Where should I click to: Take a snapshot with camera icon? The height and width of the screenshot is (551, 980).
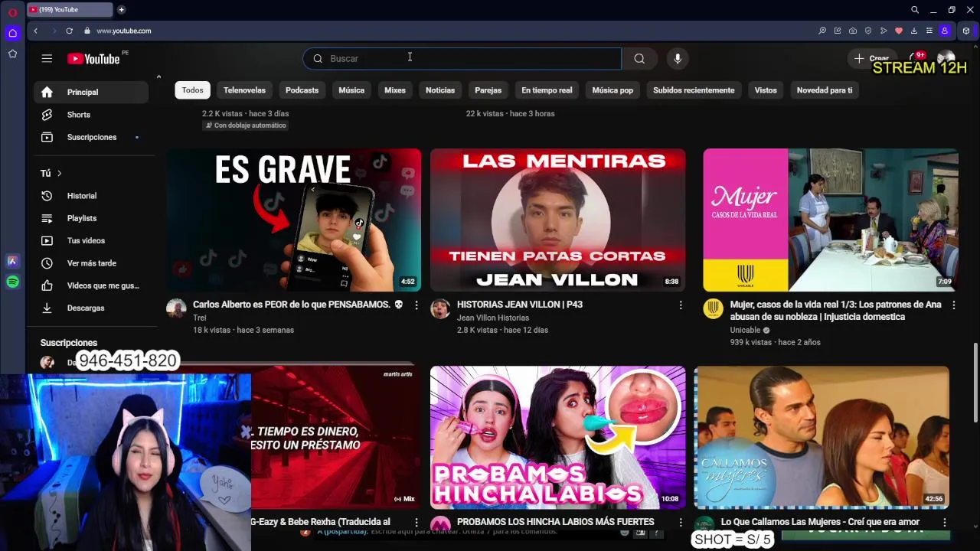pyautogui.click(x=853, y=31)
